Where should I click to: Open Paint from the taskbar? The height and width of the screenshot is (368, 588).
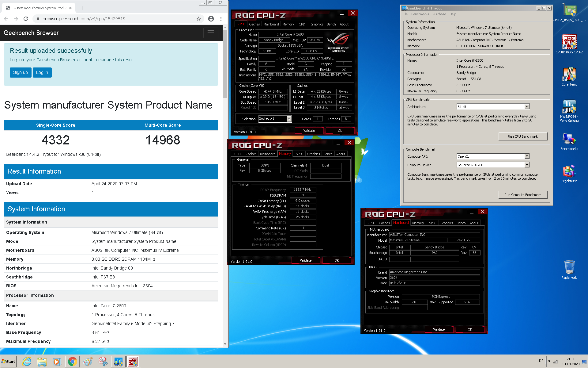pyautogui.click(x=88, y=362)
